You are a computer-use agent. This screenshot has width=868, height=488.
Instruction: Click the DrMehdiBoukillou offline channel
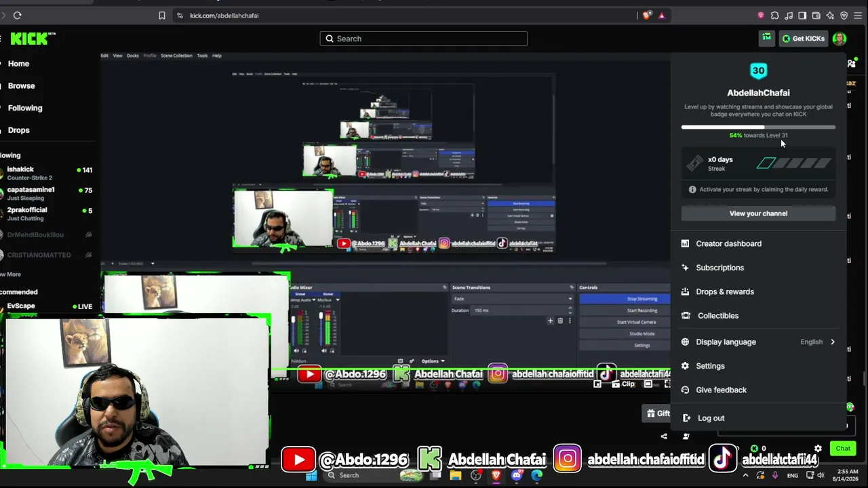47,235
